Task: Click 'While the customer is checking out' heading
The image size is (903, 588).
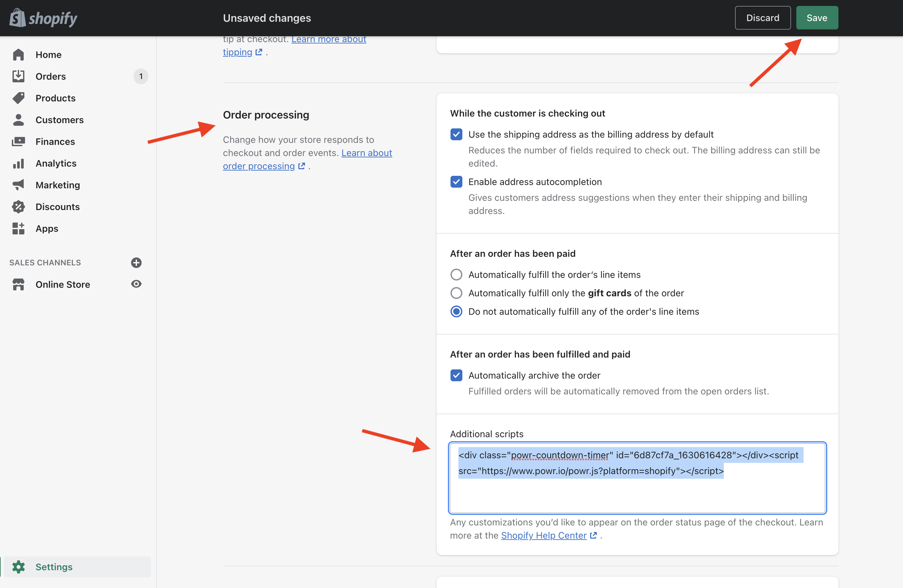Action: [527, 113]
